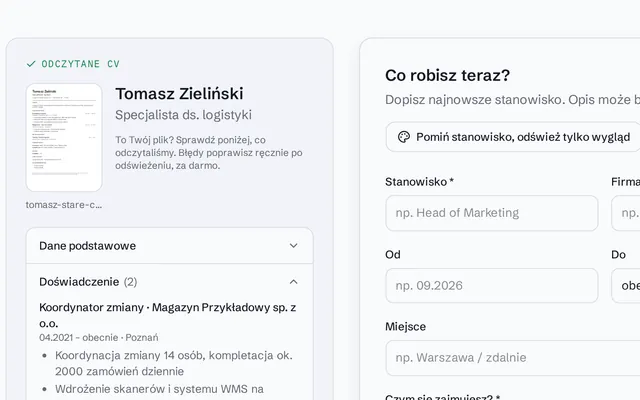This screenshot has height=400, width=640.
Task: Click the Do field showing obe
Action: [626, 286]
